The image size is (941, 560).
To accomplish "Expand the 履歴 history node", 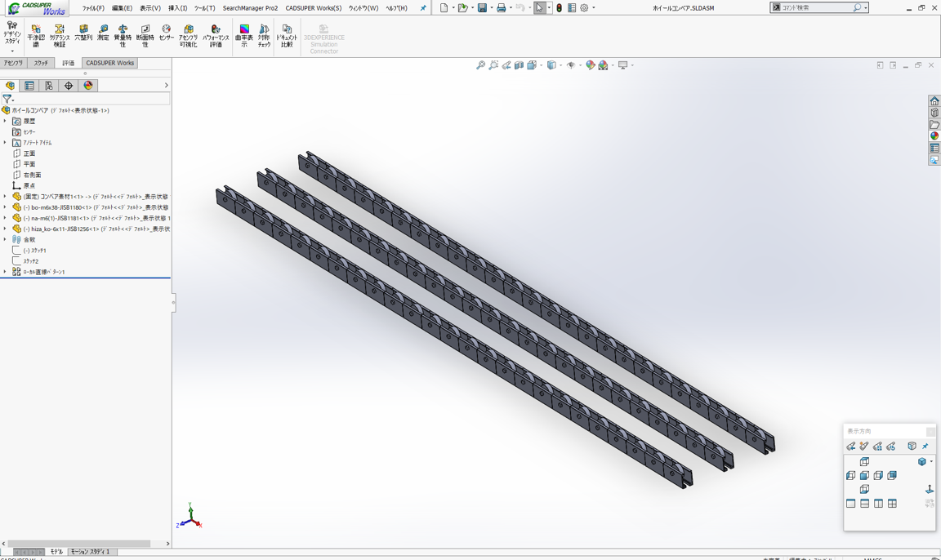I will pos(5,121).
